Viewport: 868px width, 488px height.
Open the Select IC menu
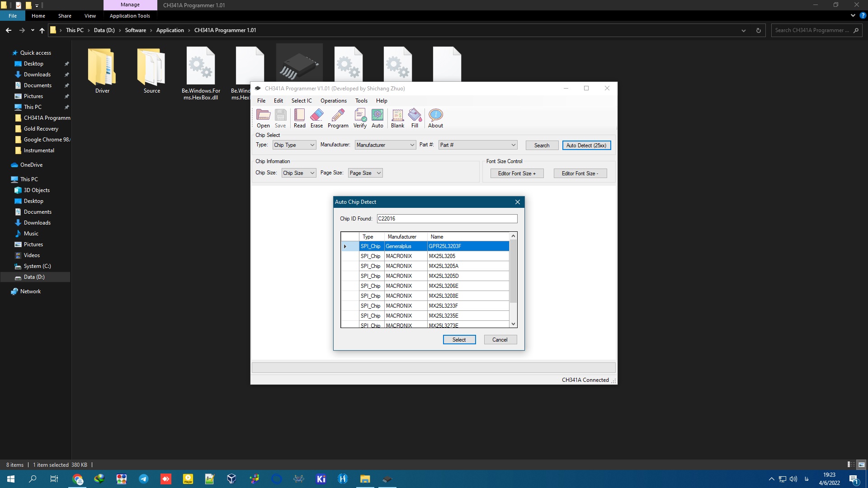click(302, 101)
